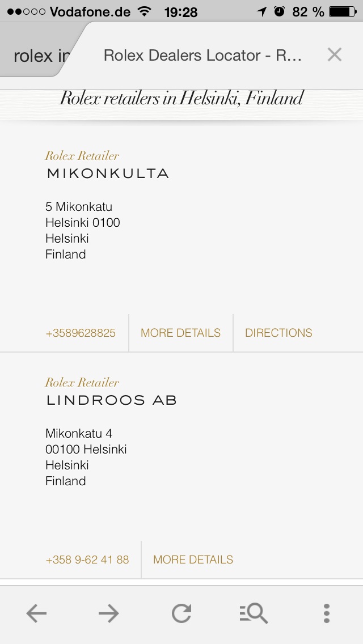Switch to the 'rolex in' background tab

(40, 56)
